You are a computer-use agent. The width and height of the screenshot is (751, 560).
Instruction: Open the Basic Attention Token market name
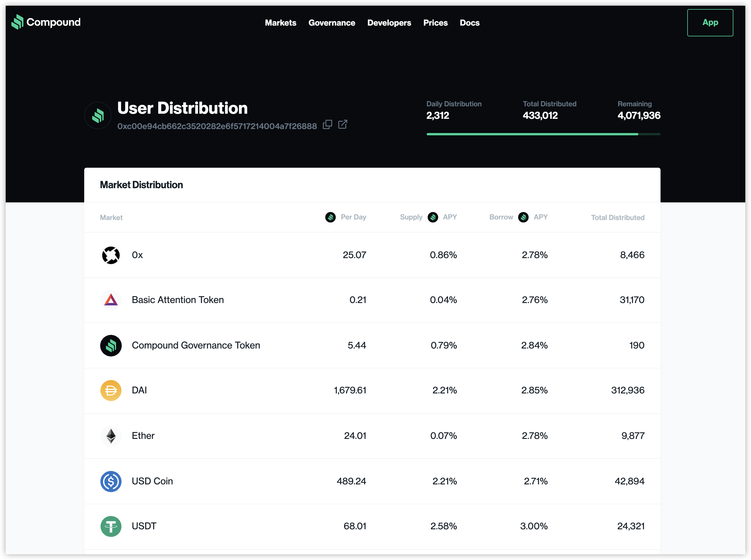[178, 300]
